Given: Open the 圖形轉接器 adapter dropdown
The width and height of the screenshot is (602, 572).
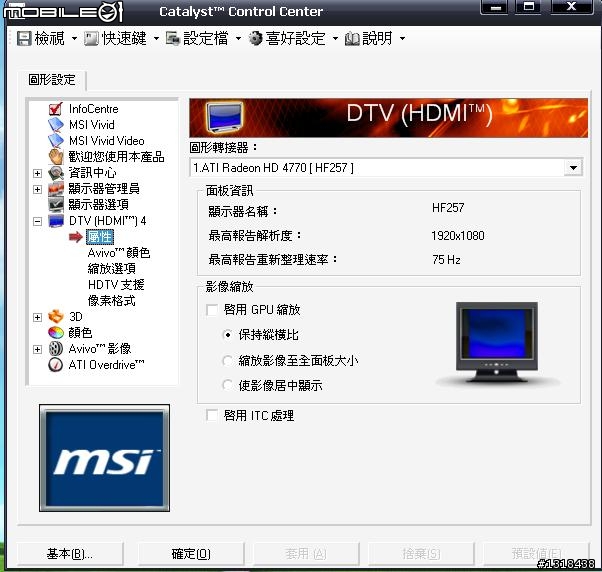Looking at the screenshot, I should click(573, 168).
